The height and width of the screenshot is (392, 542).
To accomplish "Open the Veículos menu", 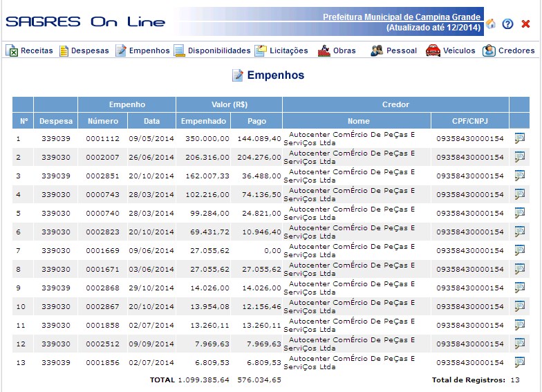I will tap(459, 51).
